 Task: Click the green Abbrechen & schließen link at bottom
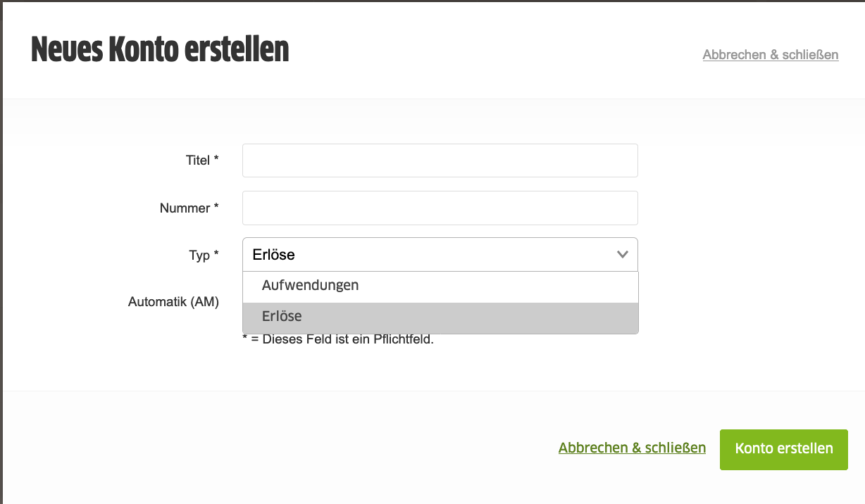[632, 448]
